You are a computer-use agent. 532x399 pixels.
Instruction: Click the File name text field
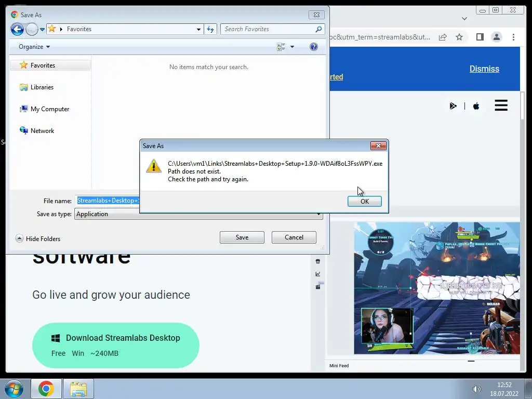107,201
